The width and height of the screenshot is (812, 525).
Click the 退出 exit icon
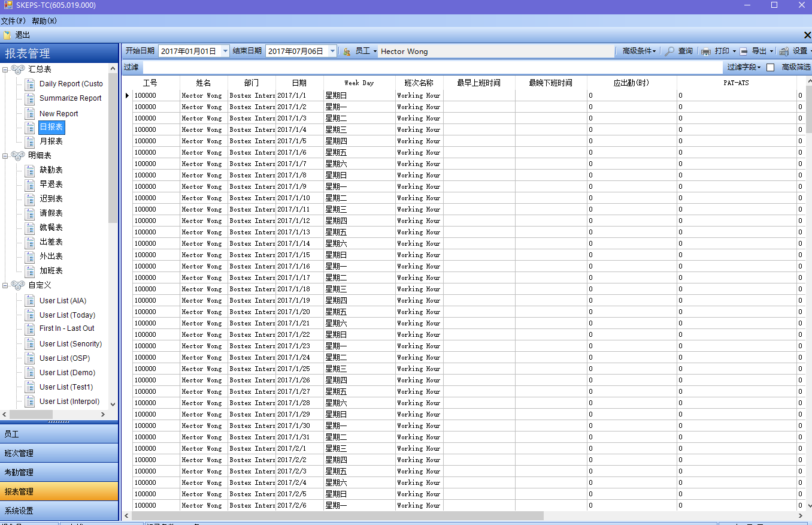[7, 35]
